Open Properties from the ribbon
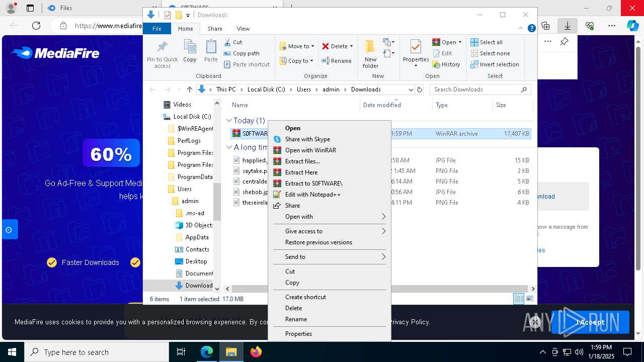 416,52
